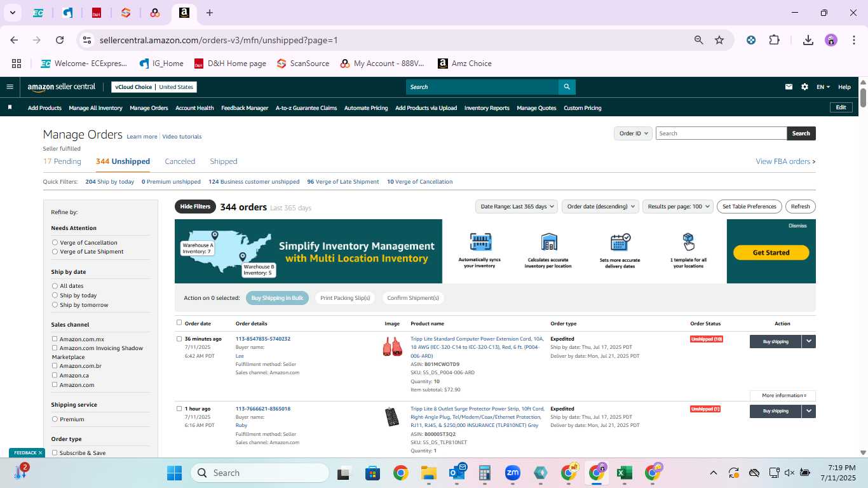Select order 113-8547835-5740232 checkbox
Screen dimensions: 868x488
(x=179, y=339)
